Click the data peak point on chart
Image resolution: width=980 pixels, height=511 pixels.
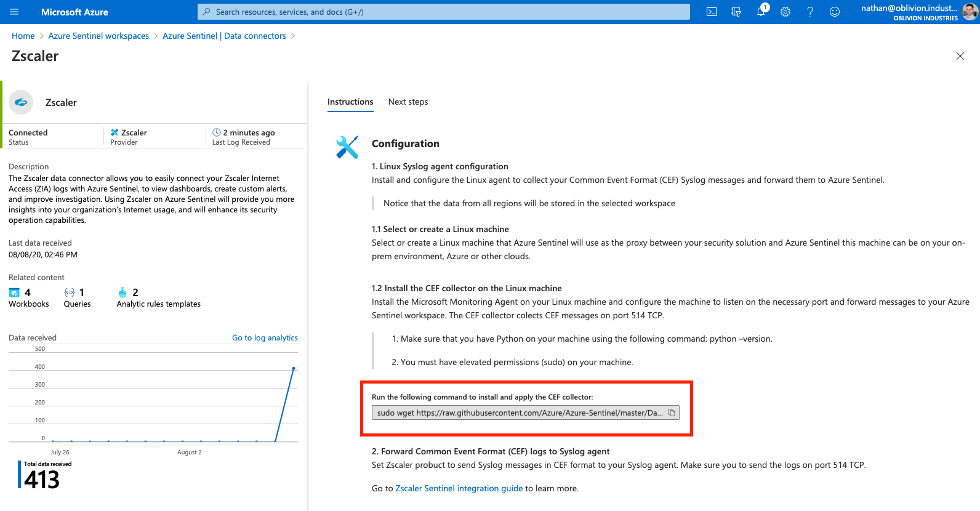[294, 368]
